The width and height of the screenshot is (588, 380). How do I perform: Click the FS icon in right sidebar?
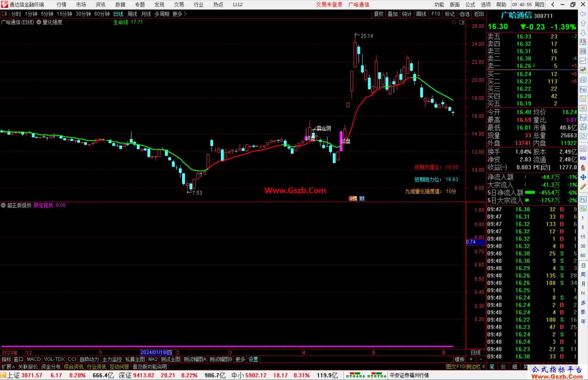[x=583, y=199]
